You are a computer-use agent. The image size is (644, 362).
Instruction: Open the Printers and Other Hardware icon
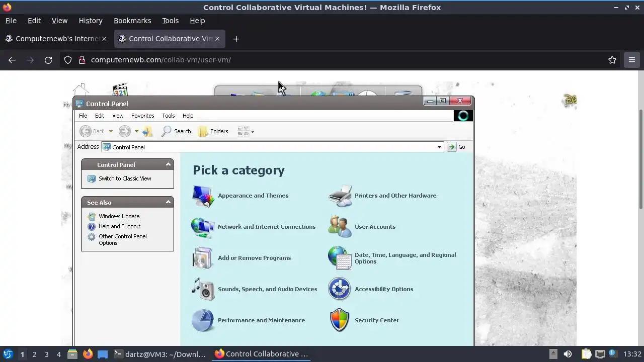[340, 196]
